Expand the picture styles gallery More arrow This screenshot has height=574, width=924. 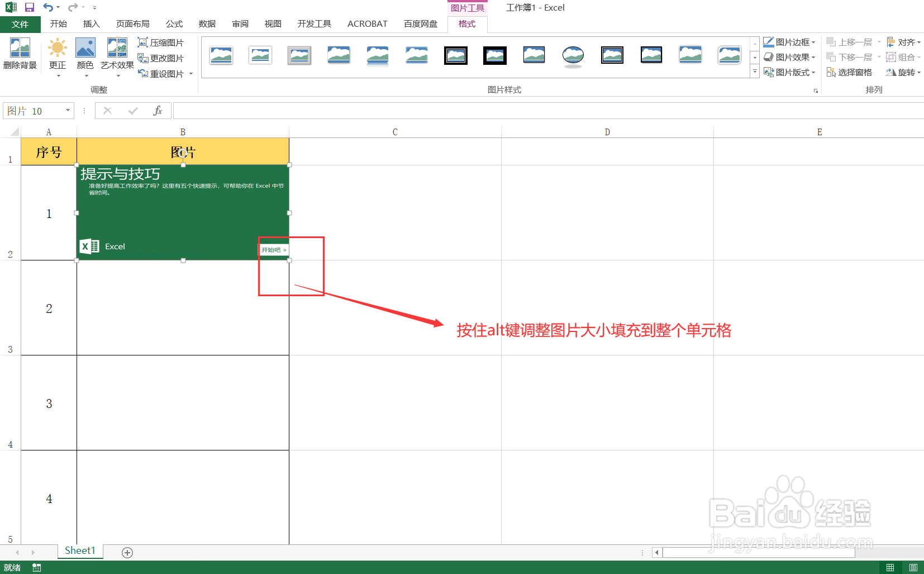(x=755, y=72)
